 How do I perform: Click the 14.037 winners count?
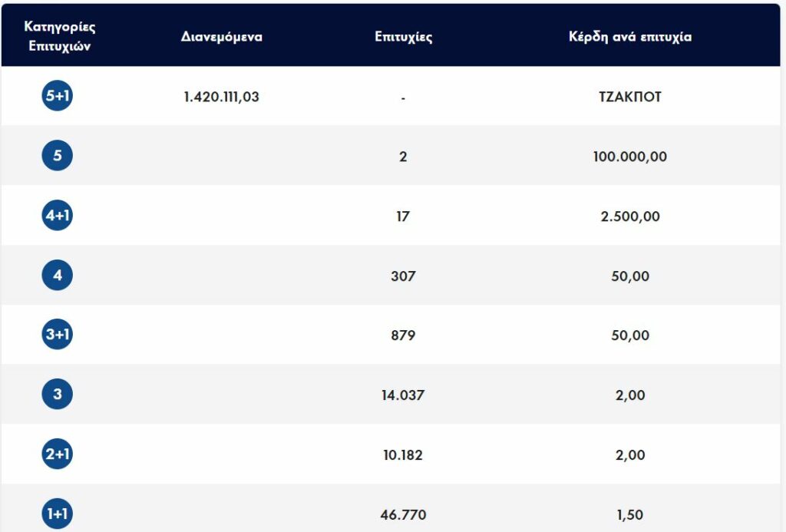(403, 395)
